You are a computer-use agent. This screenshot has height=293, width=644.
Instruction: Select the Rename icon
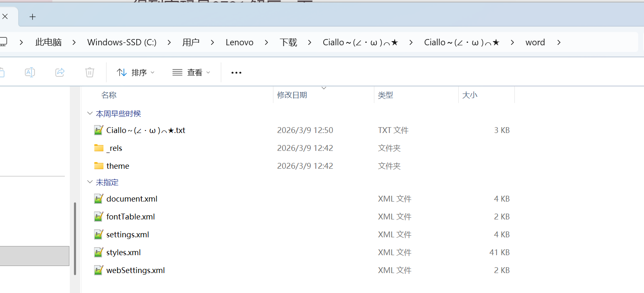[29, 72]
